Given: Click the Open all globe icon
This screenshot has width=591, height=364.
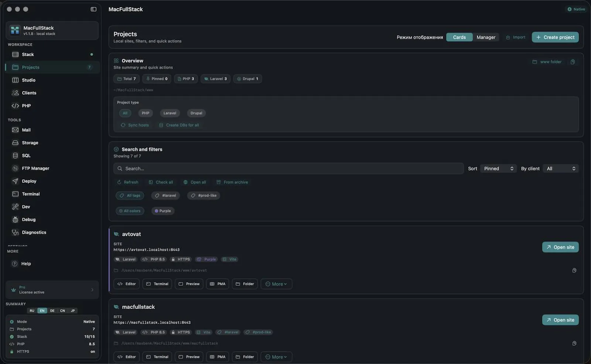Looking at the screenshot, I should (185, 182).
